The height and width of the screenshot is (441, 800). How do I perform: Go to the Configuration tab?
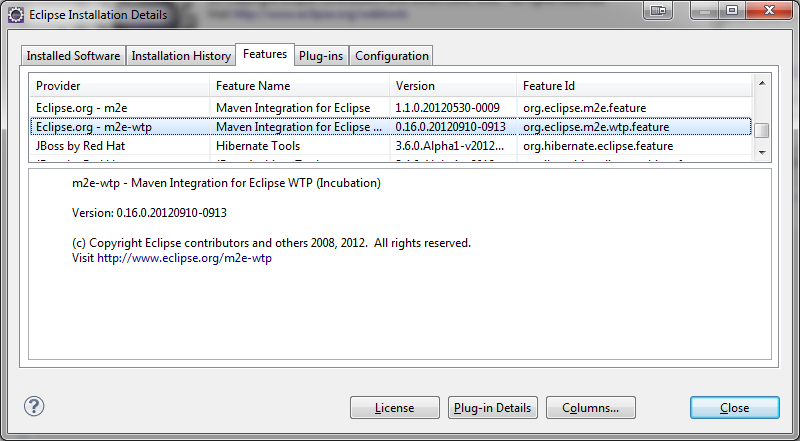pyautogui.click(x=392, y=56)
